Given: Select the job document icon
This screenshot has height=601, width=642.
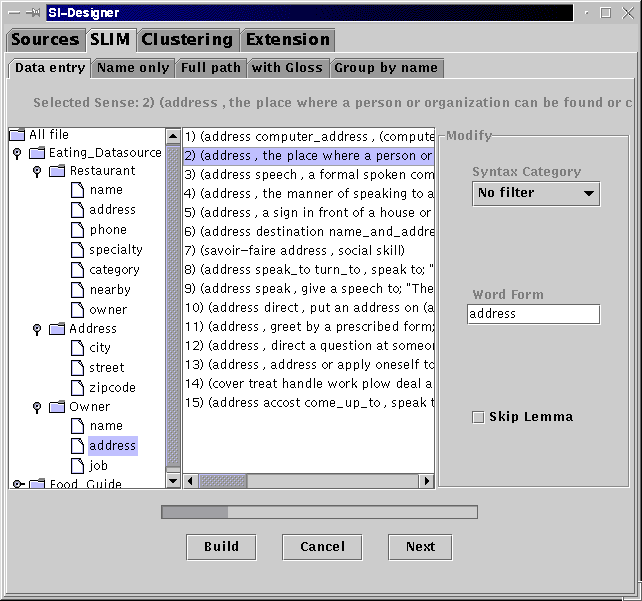Looking at the screenshot, I should coord(77,466).
